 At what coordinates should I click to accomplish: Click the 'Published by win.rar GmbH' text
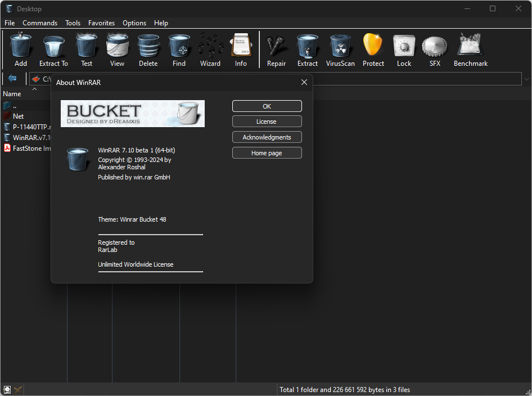pyautogui.click(x=134, y=177)
